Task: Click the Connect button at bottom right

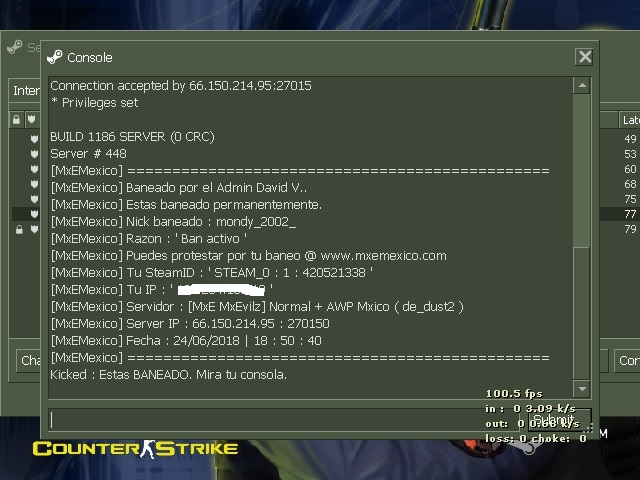Action: pos(627,361)
